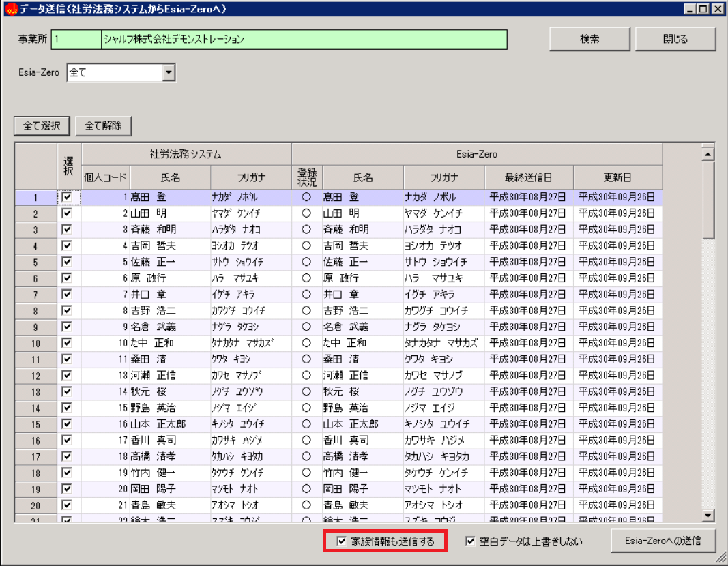The height and width of the screenshot is (566, 728).
Task: Uncheck selection box for 桑田 清 row
Action: point(67,359)
